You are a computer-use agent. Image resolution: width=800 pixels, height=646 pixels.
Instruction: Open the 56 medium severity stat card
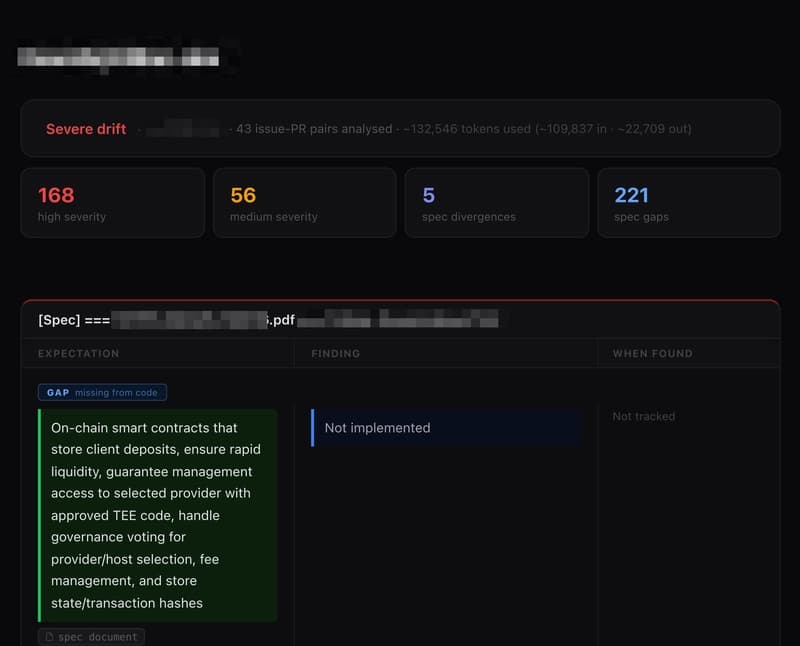coord(304,203)
